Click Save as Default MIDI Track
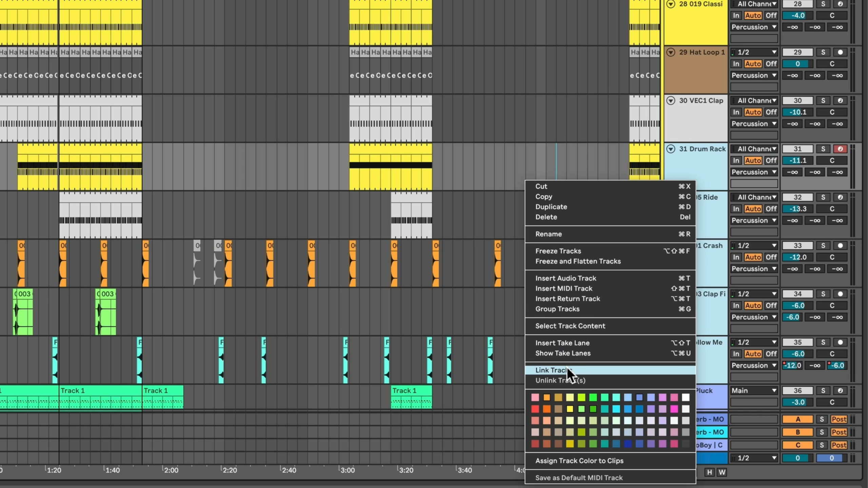Image resolution: width=868 pixels, height=488 pixels. click(579, 477)
